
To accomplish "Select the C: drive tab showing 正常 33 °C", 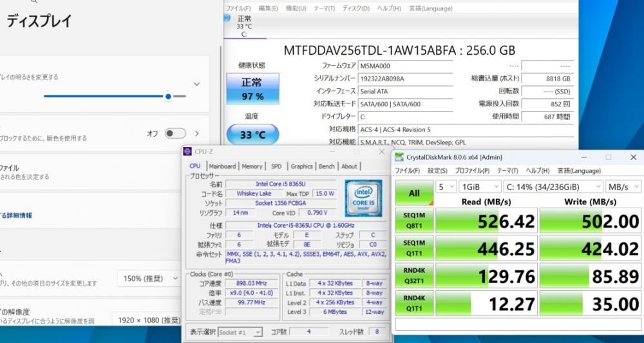I will [244, 26].
